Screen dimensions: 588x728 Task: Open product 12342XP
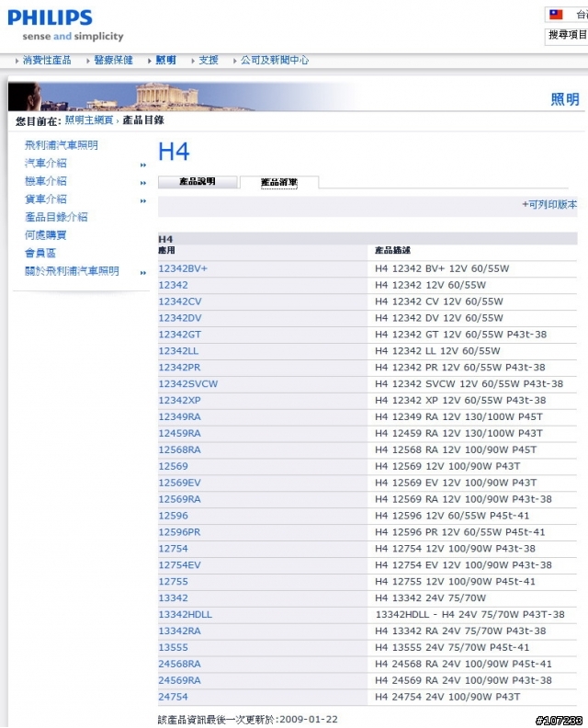(x=179, y=401)
